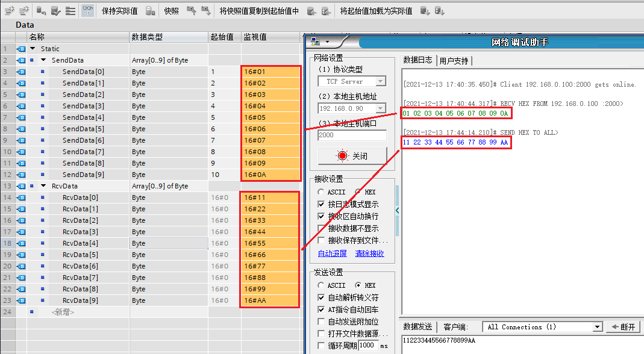
Task: Enable 接收数据不显示 checkbox
Action: coord(321,228)
